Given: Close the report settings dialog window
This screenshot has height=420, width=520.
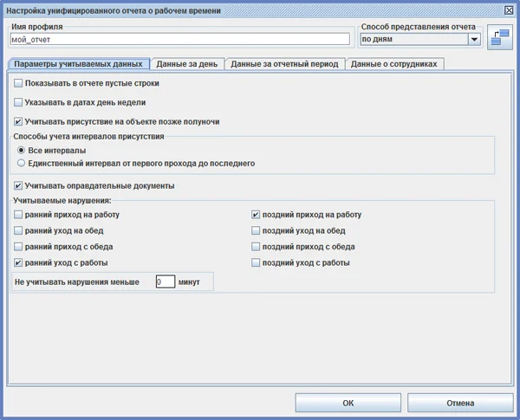Looking at the screenshot, I should (508, 10).
